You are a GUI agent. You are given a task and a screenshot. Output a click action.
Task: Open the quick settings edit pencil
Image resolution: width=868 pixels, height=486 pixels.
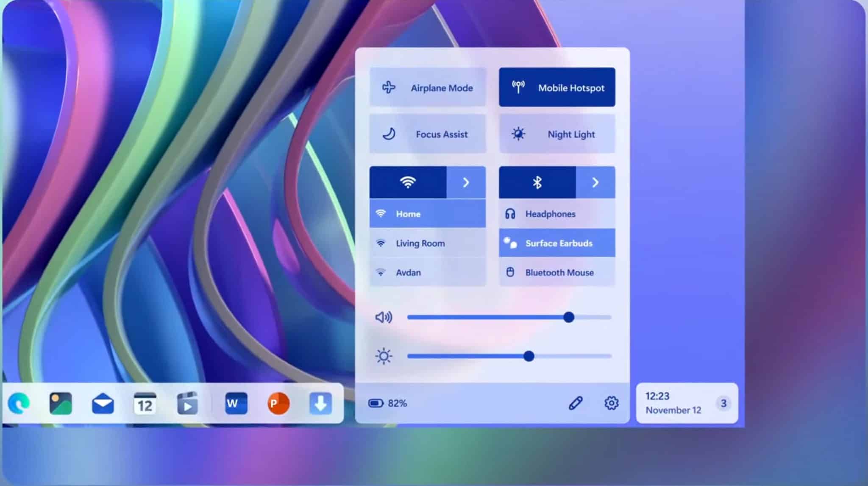(576, 403)
